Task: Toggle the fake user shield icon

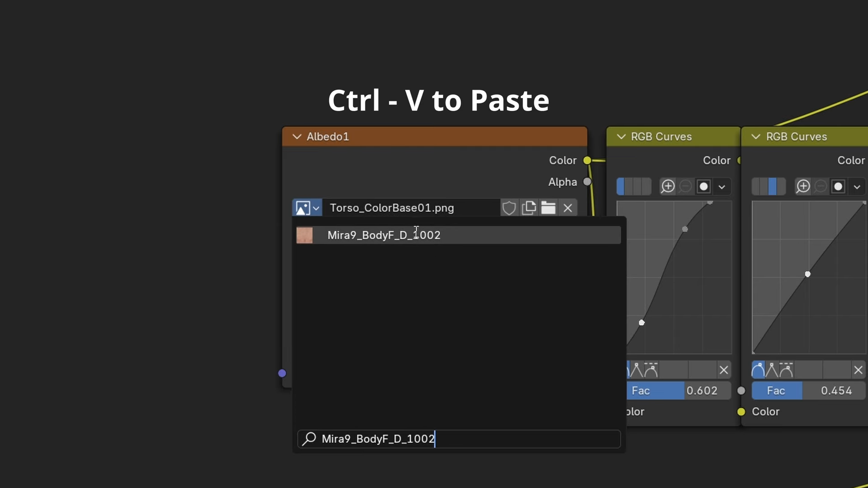Action: pos(509,208)
